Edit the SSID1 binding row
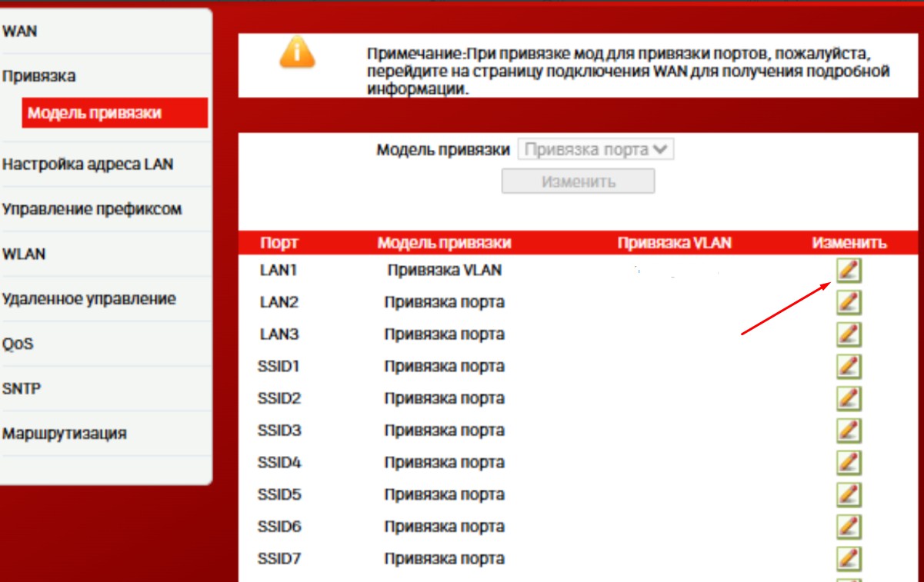The width and height of the screenshot is (924, 582). pyautogui.click(x=848, y=367)
